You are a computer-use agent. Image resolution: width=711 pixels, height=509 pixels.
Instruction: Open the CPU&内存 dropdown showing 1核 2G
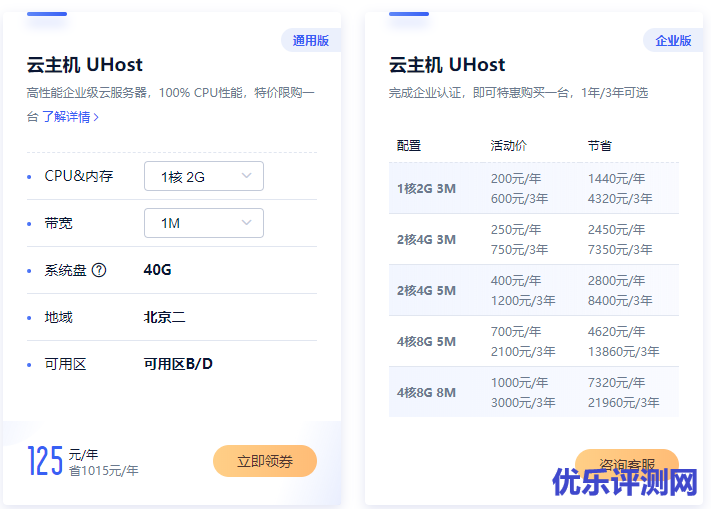click(x=204, y=176)
